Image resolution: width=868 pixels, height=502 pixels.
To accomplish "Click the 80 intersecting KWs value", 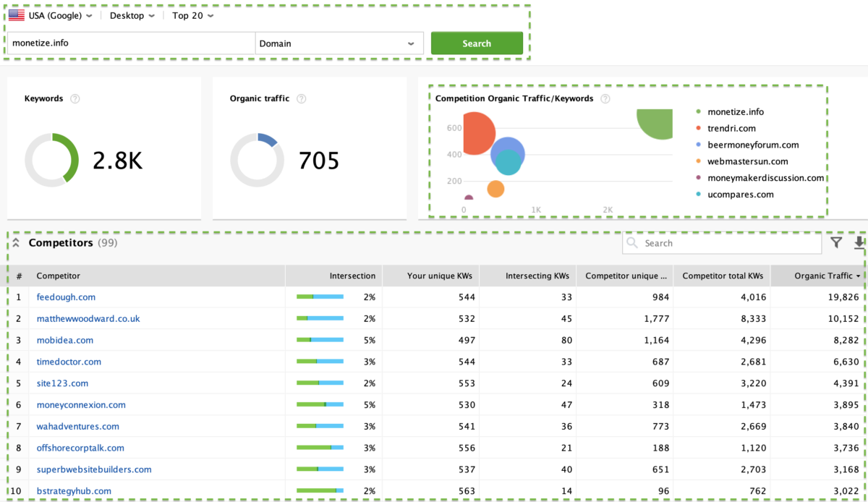I will click(x=566, y=340).
